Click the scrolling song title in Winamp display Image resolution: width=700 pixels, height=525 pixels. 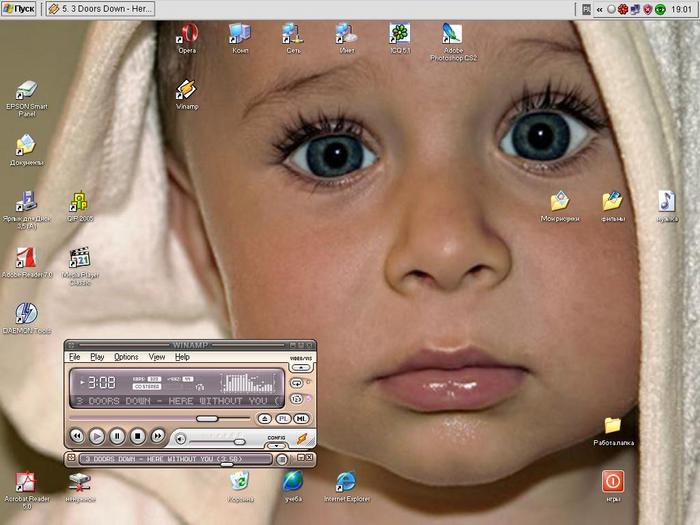pos(179,401)
